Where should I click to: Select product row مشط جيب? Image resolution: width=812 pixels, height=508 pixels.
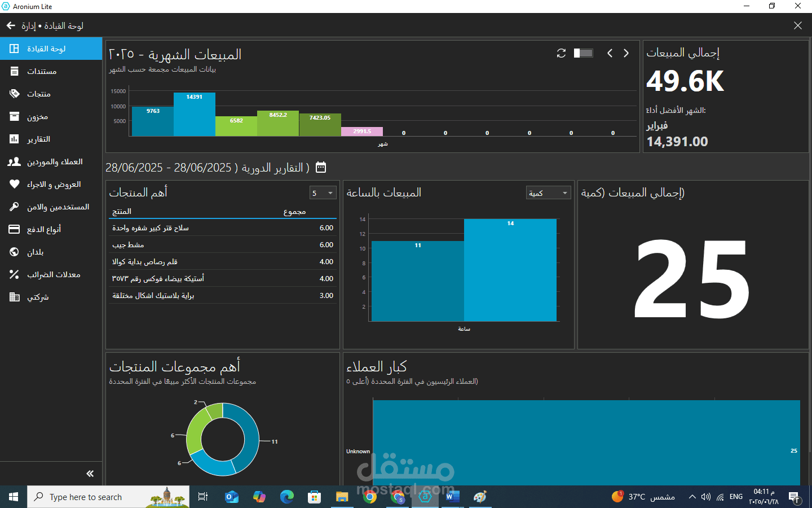[x=223, y=244]
